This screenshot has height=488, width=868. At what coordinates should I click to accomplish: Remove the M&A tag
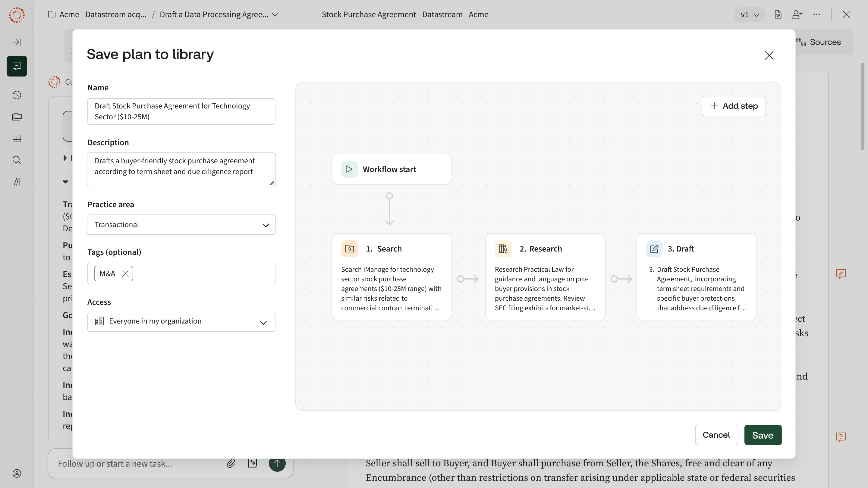pos(125,274)
